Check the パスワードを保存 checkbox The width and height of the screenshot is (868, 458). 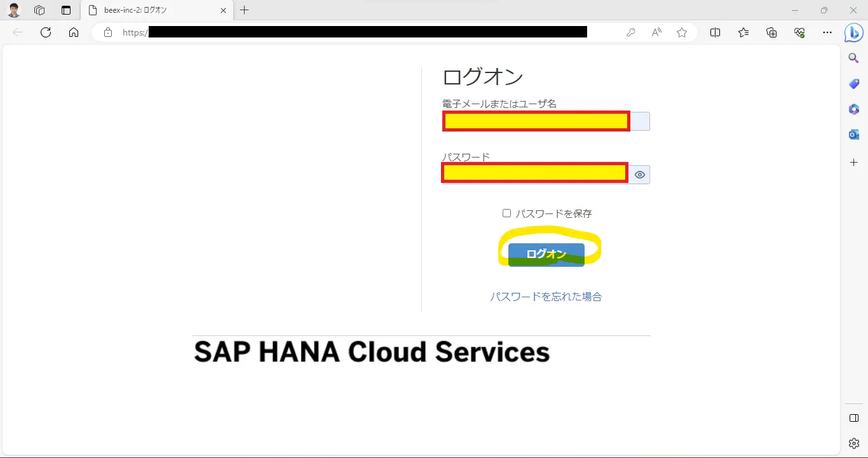pos(506,213)
